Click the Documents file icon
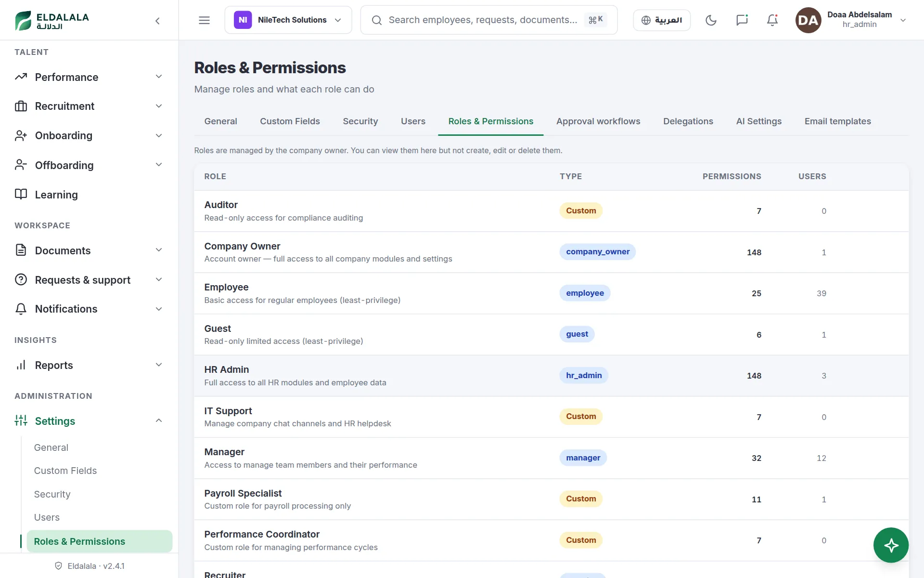The height and width of the screenshot is (578, 924). click(x=21, y=250)
